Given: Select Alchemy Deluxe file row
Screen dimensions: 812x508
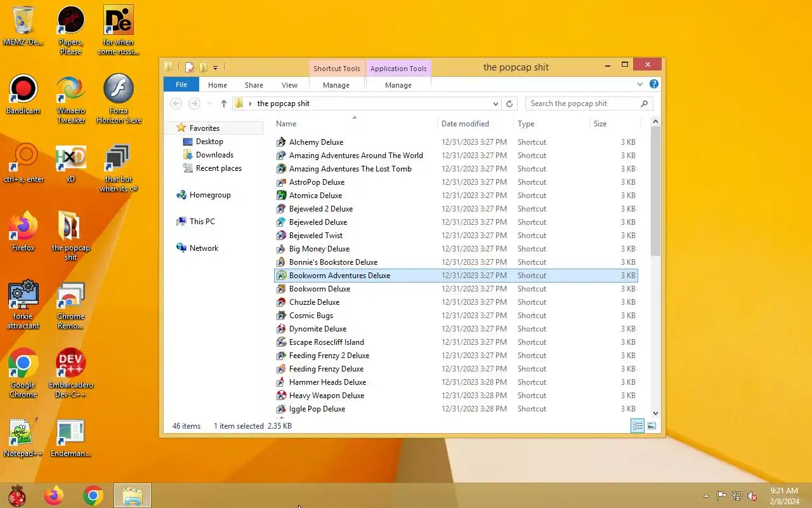Looking at the screenshot, I should coord(455,142).
